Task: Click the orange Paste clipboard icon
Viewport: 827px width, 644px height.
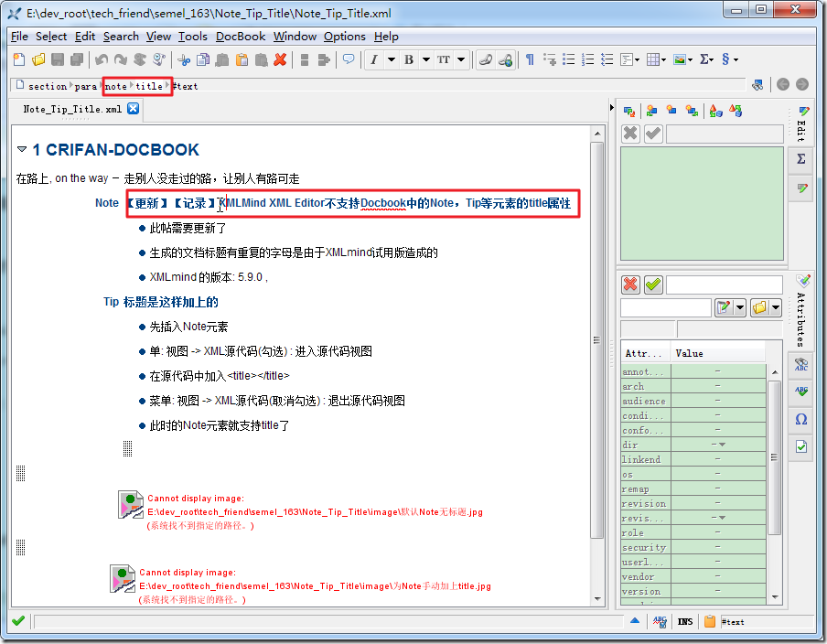Action: pos(242,59)
